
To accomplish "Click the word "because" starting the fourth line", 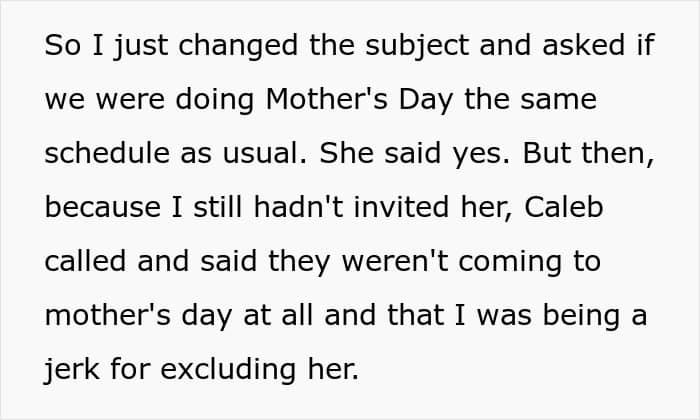I will (x=103, y=207).
